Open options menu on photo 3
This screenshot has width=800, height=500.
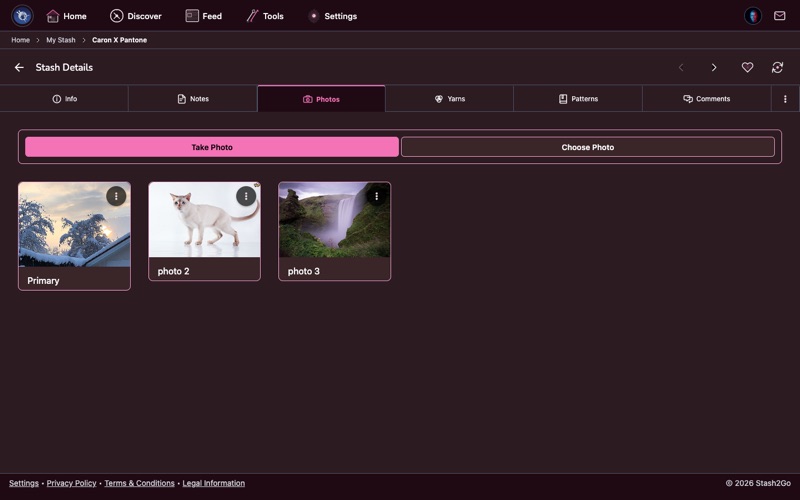coord(376,196)
